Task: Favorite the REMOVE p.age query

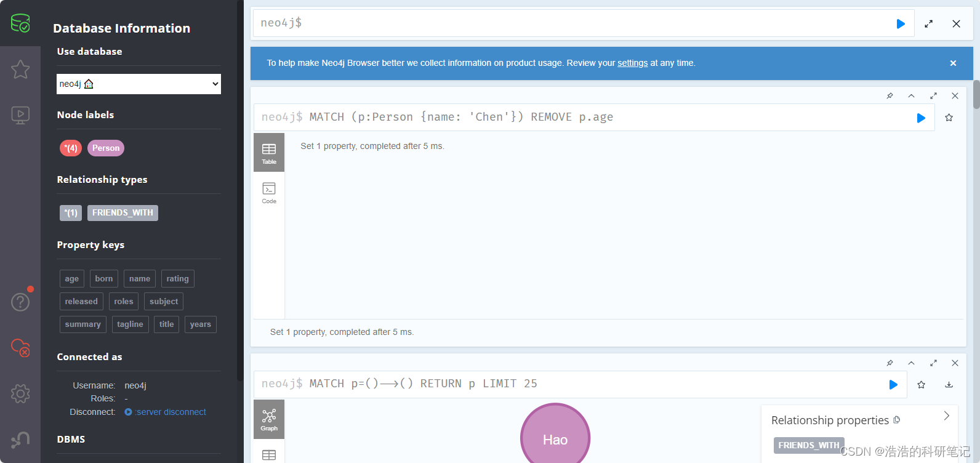Action: pyautogui.click(x=949, y=118)
